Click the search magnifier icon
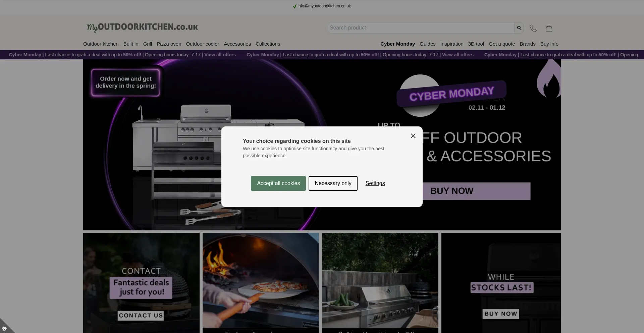 click(519, 28)
